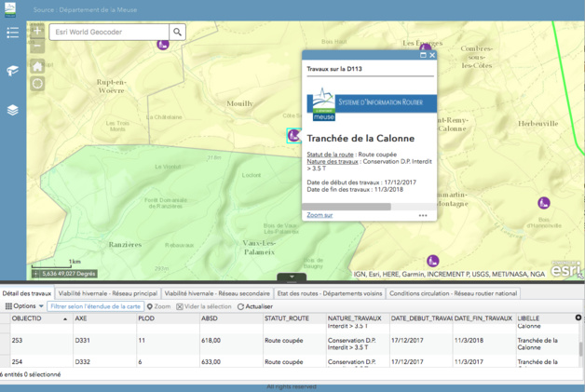
Task: Sort by the OBJECTID column header
Action: tap(37, 318)
